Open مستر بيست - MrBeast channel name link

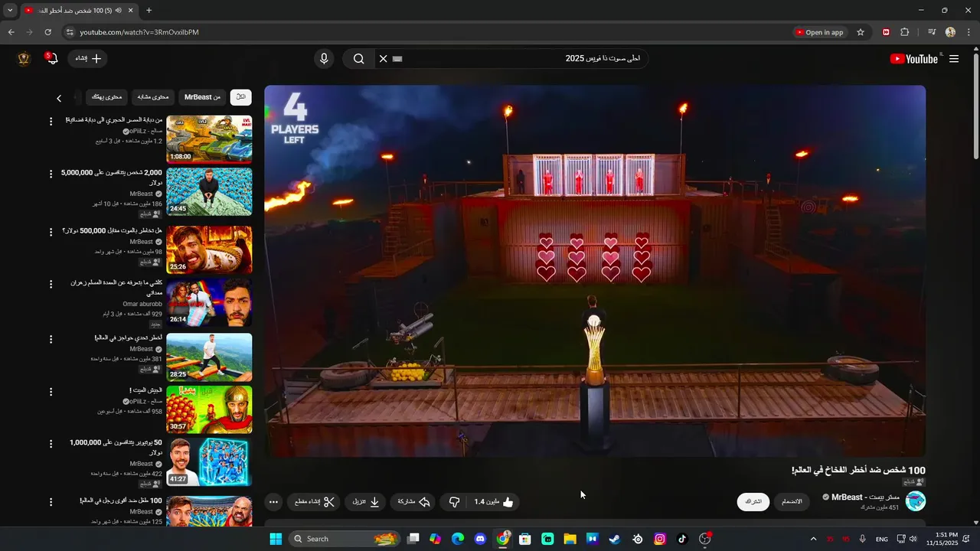click(865, 497)
